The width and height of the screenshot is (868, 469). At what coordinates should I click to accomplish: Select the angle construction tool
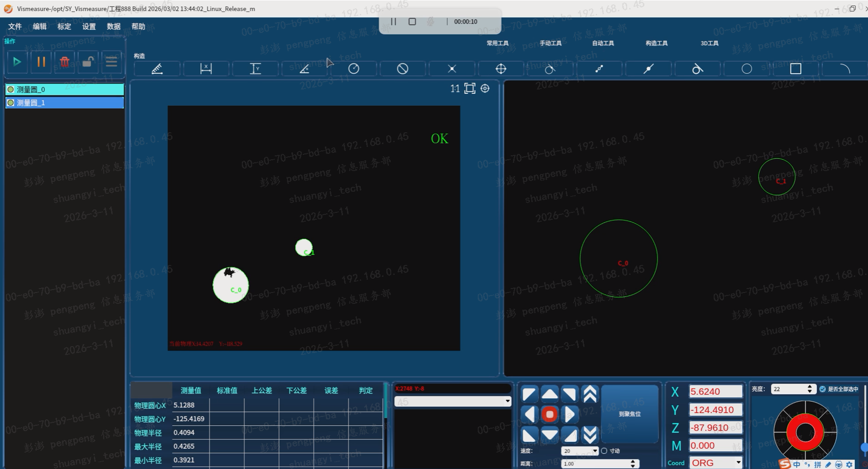click(304, 69)
